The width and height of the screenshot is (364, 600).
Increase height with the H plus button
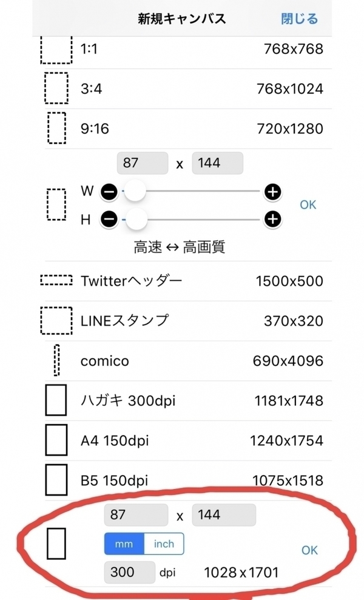273,219
